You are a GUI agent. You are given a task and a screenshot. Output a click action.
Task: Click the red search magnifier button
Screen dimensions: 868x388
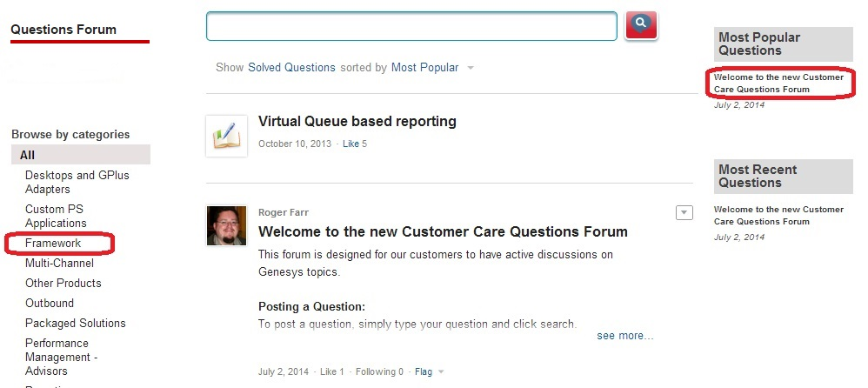(641, 25)
